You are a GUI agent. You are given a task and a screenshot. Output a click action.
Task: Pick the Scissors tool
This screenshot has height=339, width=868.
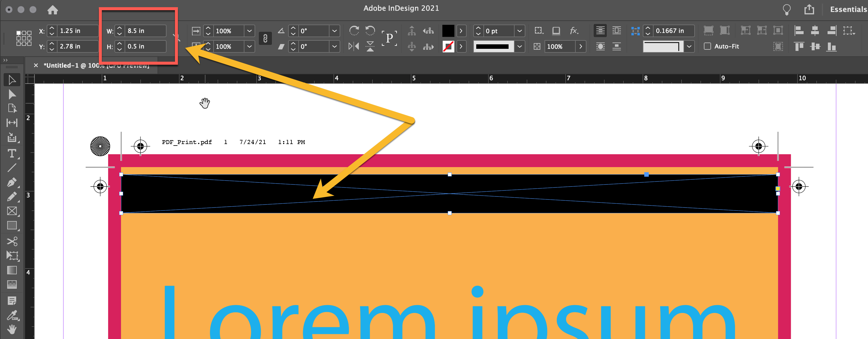pos(12,241)
